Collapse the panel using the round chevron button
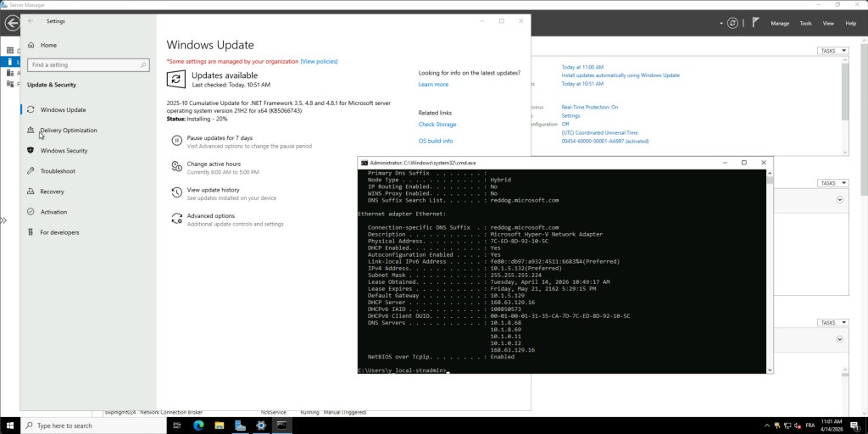The height and width of the screenshot is (434, 868). pyautogui.click(x=840, y=200)
